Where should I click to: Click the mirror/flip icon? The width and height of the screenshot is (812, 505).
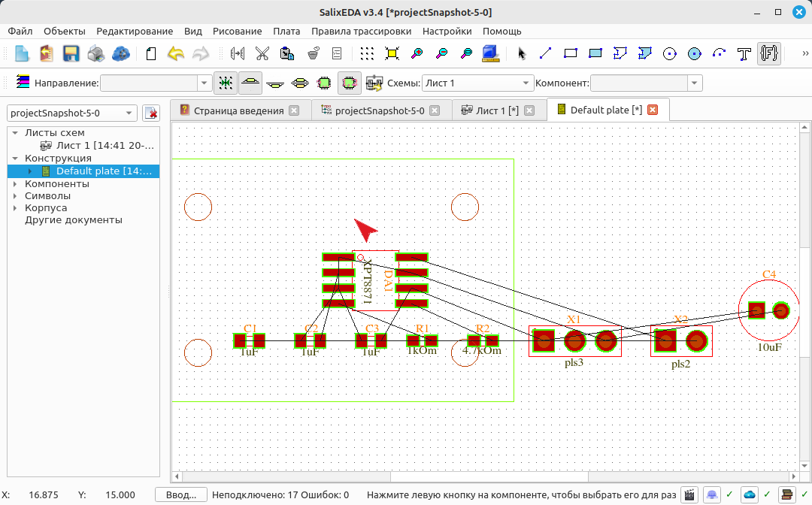(237, 53)
